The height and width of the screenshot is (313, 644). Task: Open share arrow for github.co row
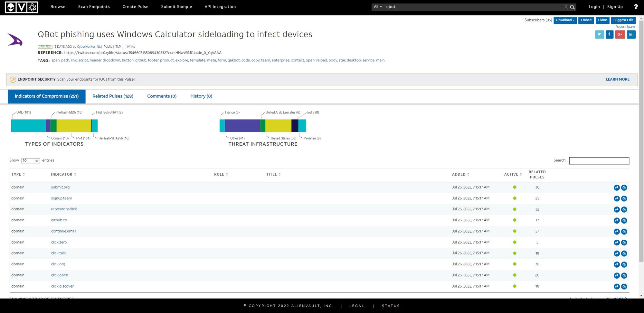(x=617, y=221)
